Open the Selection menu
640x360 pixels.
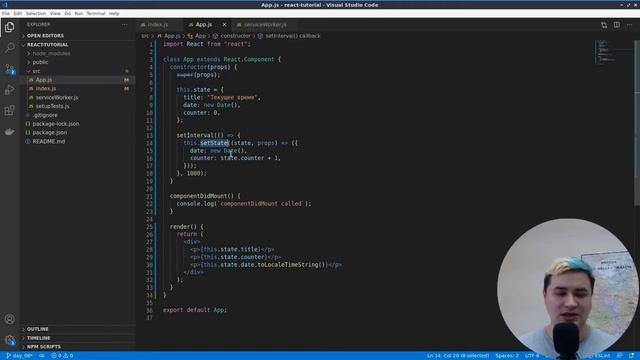tap(36, 13)
